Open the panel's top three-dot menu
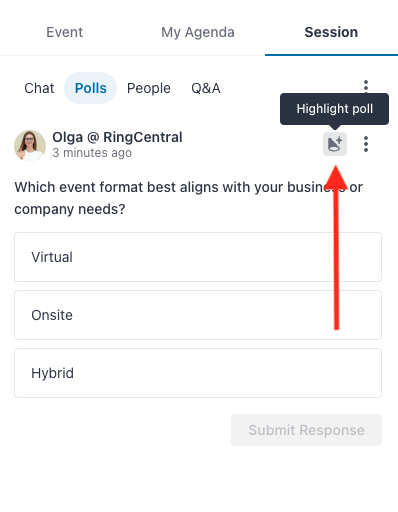The image size is (398, 512). (x=366, y=86)
